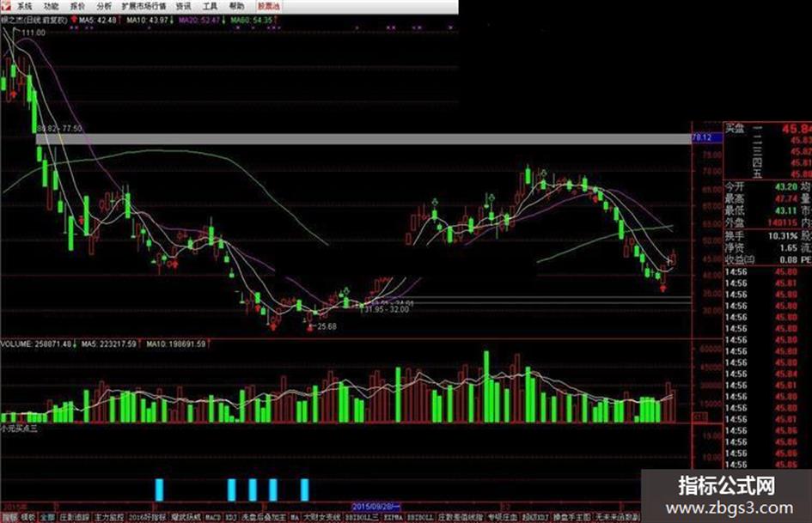Select the EXPMA indicator tab
This screenshot has width=812, height=523.
[393, 517]
